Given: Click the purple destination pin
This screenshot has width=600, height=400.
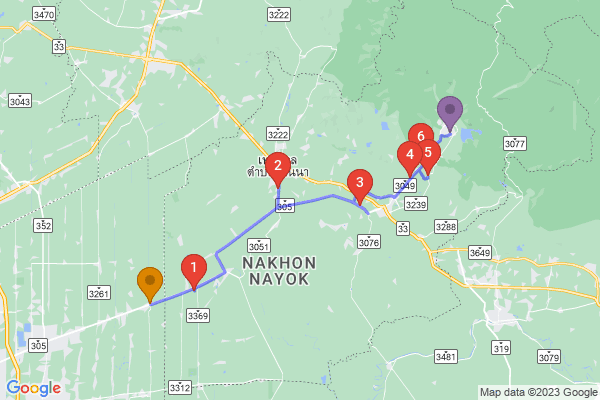Looking at the screenshot, I should pos(450,114).
